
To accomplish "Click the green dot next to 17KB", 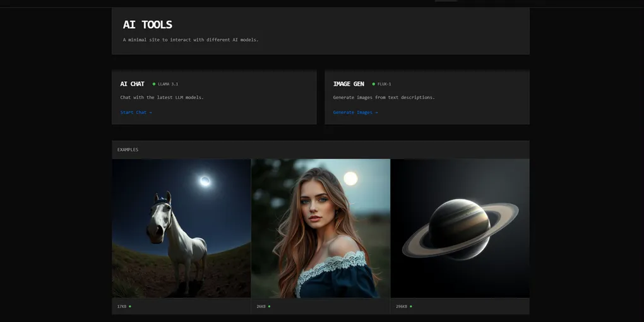I will pyautogui.click(x=130, y=306).
